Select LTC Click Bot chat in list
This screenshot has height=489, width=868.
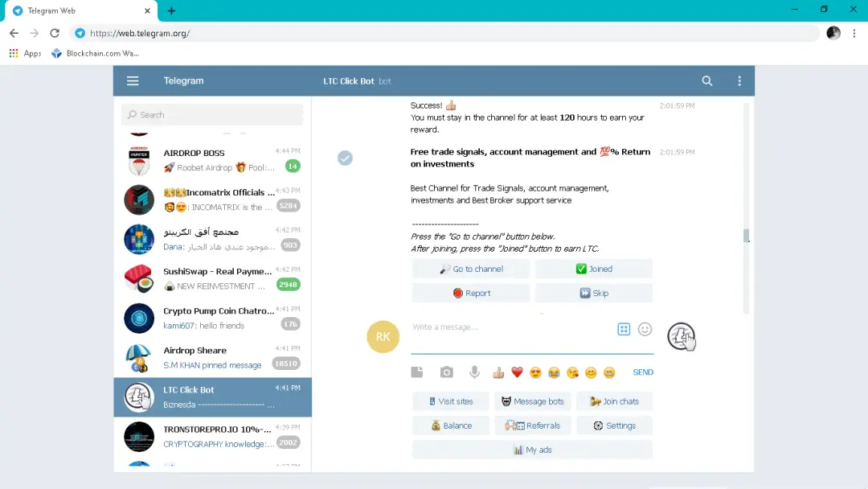[x=212, y=397]
